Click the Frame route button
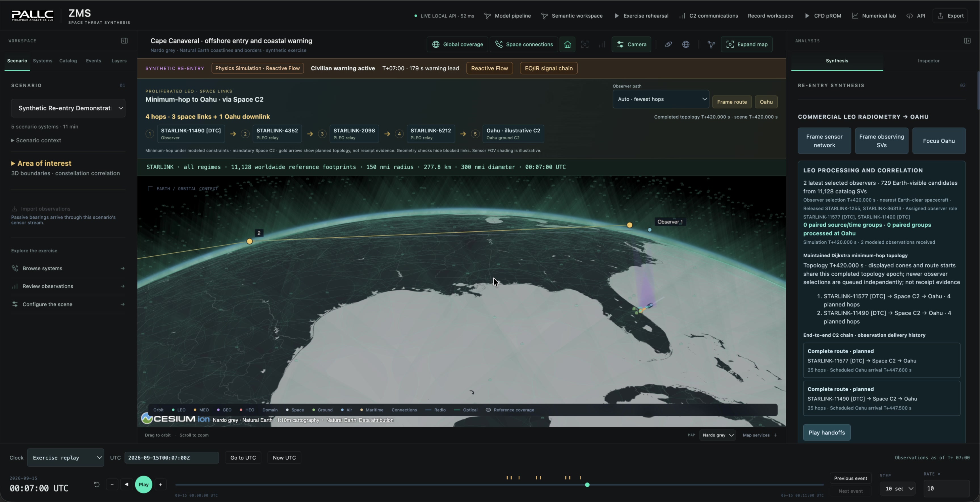This screenshot has width=980, height=502. coord(732,102)
